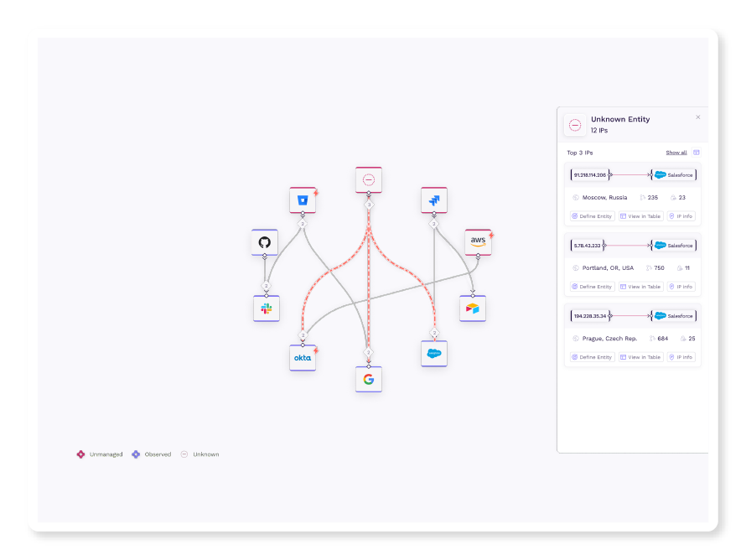Select the AWS node
Screen dimensions: 746x560
(478, 241)
